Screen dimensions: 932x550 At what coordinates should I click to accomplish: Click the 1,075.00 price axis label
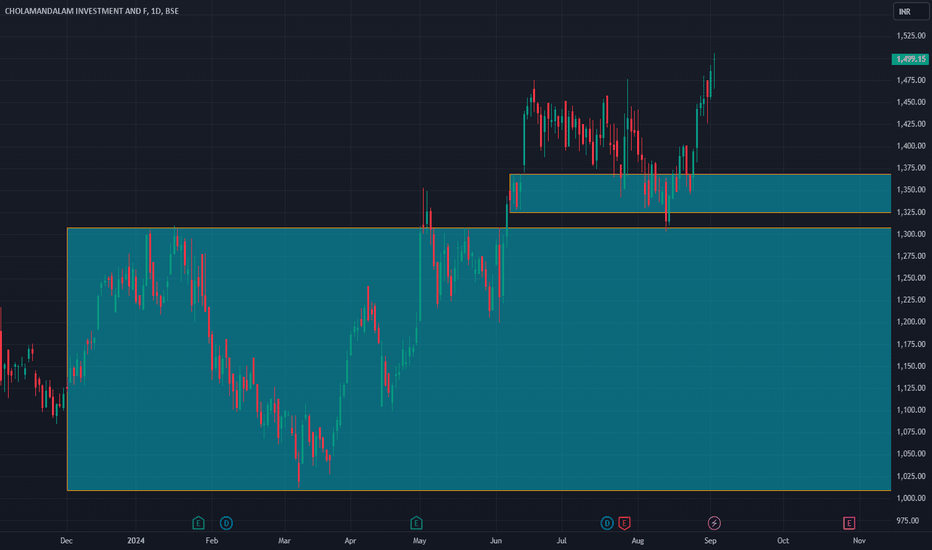pyautogui.click(x=911, y=432)
